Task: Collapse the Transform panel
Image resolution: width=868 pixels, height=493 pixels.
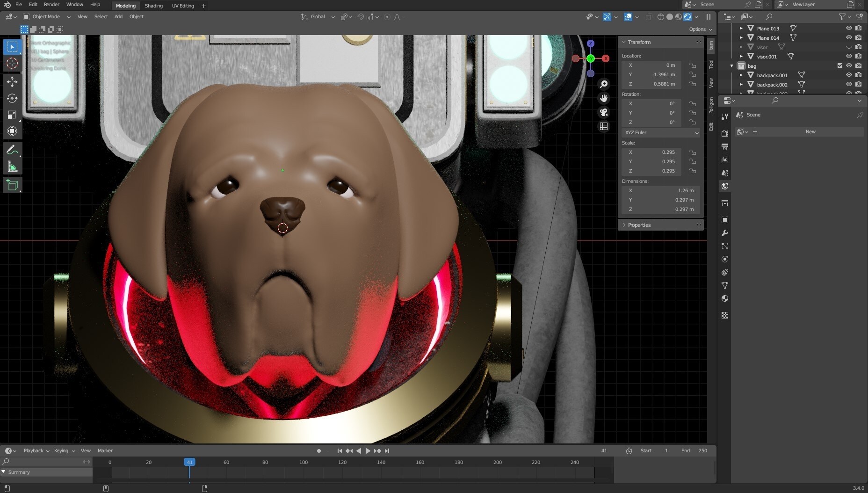Action: [x=624, y=42]
